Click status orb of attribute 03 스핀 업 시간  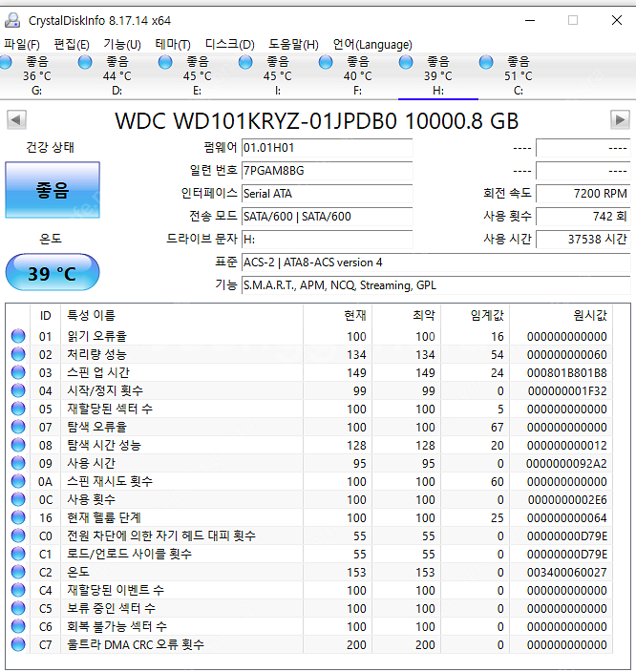point(18,372)
